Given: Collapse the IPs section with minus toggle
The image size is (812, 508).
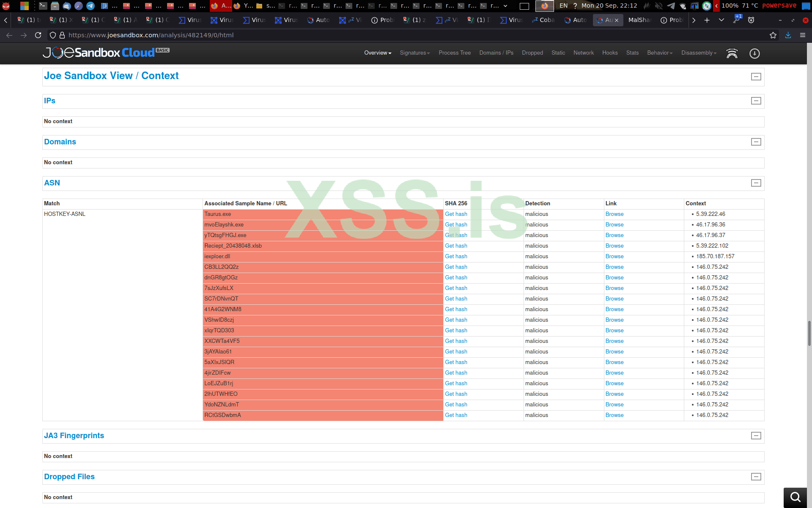Looking at the screenshot, I should point(756,101).
